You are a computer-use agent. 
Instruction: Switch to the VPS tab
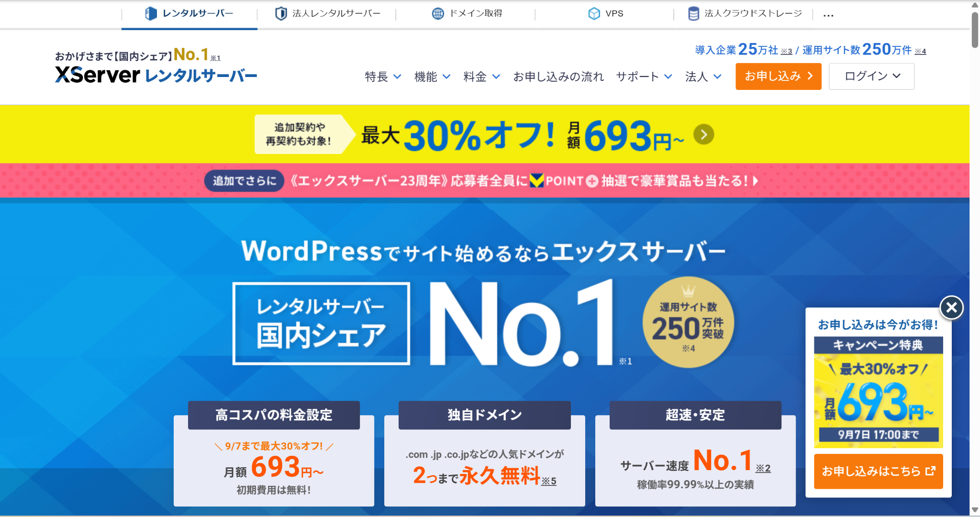[x=605, y=13]
